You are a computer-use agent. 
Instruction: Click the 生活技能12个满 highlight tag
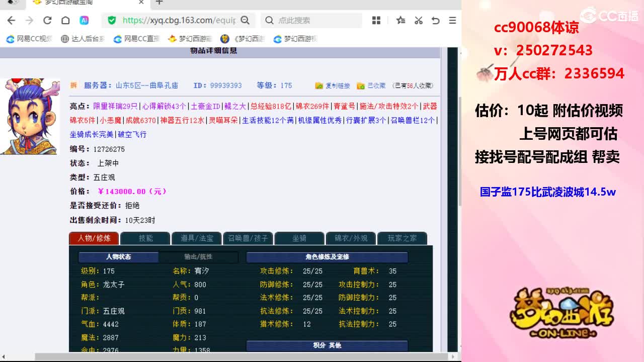(268, 120)
